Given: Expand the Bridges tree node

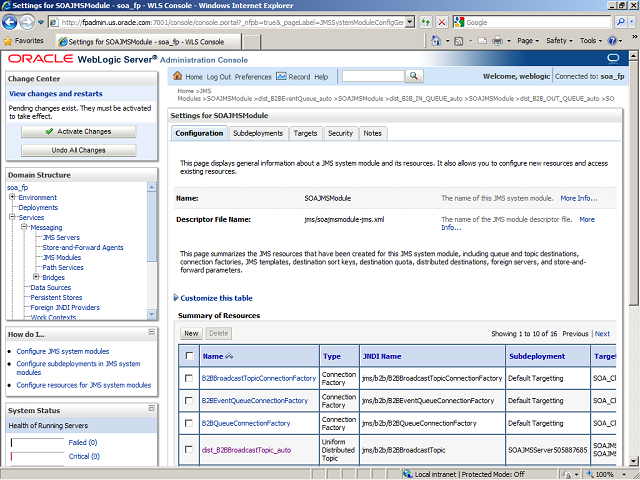Looking at the screenshot, I should pyautogui.click(x=35, y=277).
